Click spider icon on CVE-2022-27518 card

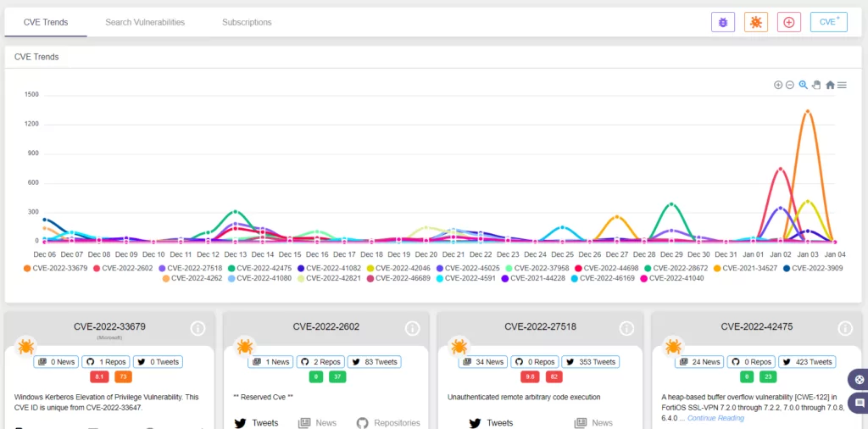459,347
